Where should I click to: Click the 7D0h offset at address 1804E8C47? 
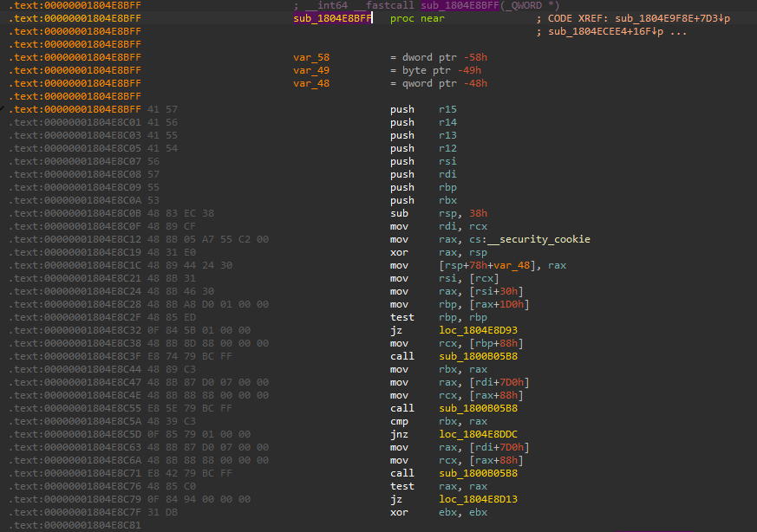pos(512,382)
